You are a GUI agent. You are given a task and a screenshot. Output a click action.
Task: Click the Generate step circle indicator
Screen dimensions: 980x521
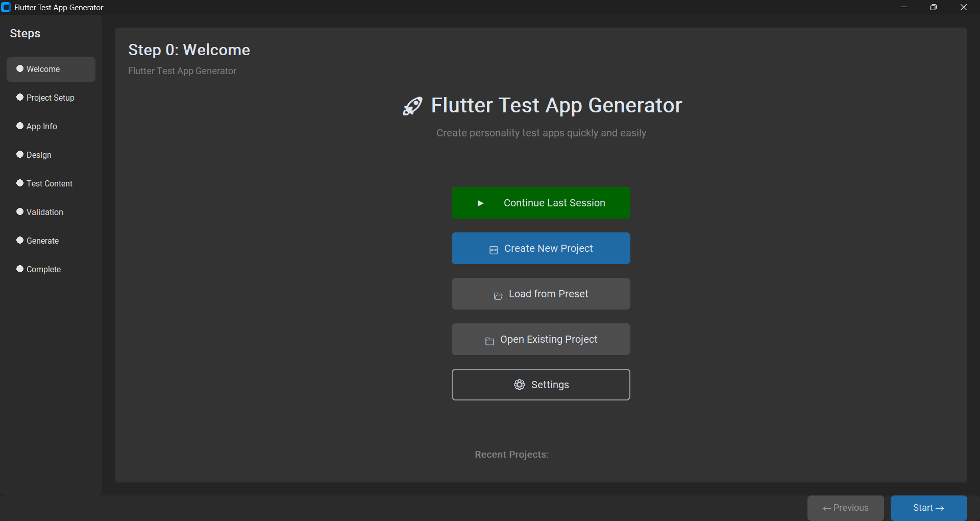pyautogui.click(x=20, y=240)
